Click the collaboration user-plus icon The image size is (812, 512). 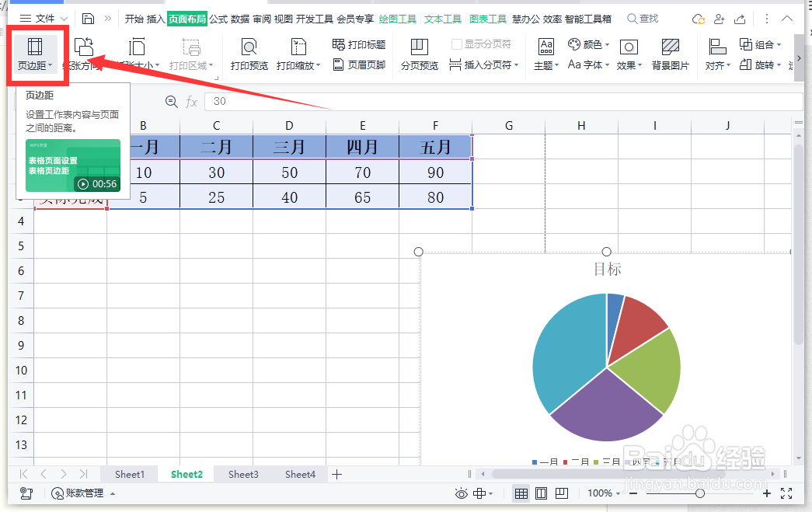(719, 19)
